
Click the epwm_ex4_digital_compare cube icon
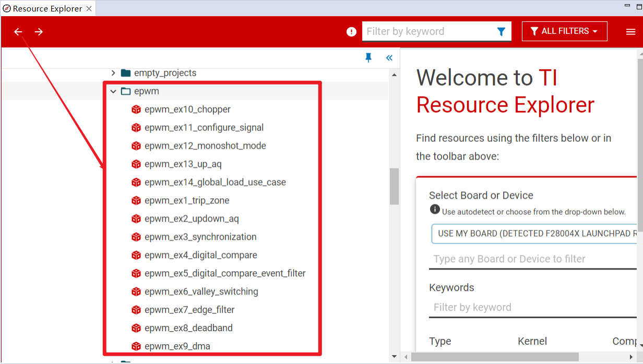pyautogui.click(x=136, y=256)
